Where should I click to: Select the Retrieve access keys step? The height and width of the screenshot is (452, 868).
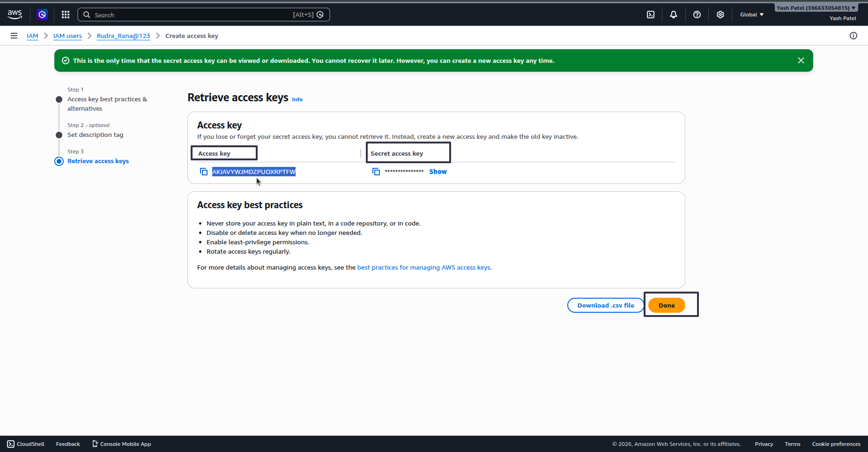click(x=98, y=161)
